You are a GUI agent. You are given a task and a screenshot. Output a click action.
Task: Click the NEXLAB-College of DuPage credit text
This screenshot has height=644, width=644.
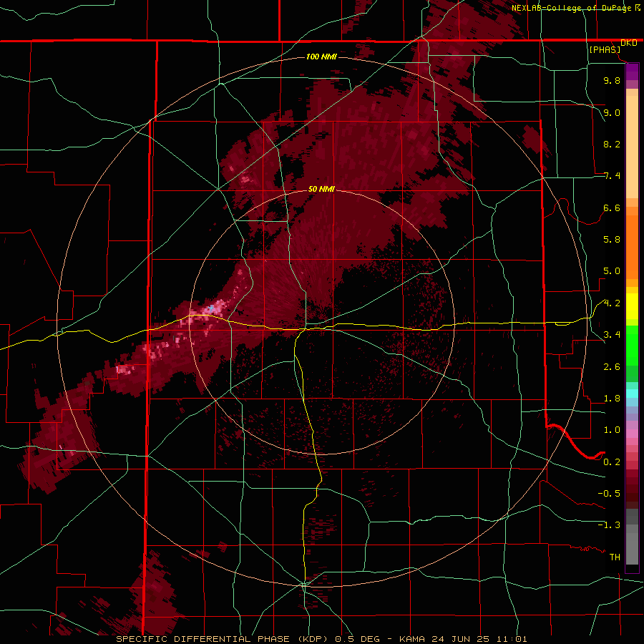[x=572, y=8]
